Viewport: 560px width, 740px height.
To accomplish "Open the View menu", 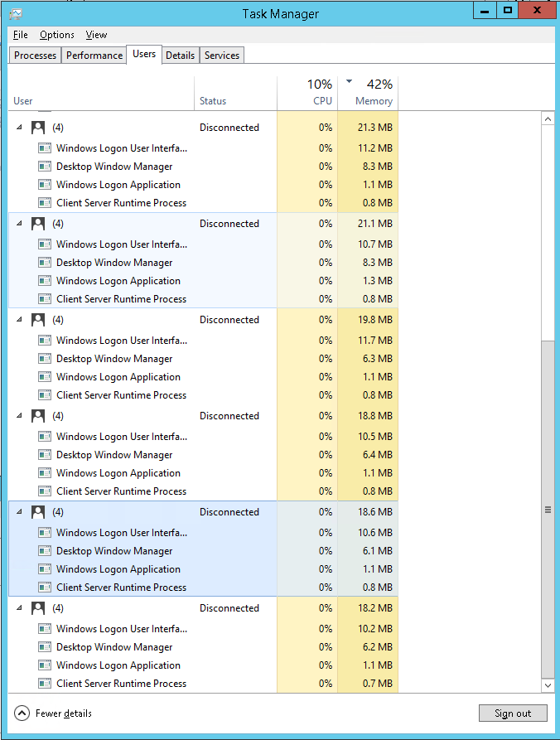I will [x=96, y=35].
